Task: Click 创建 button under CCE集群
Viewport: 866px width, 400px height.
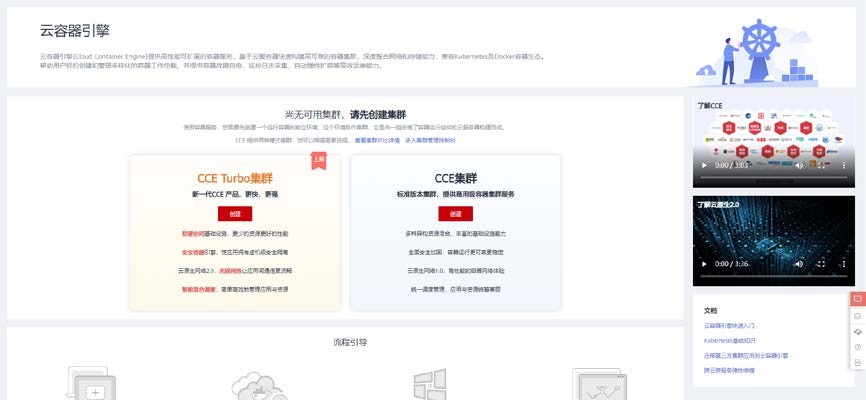Action: pos(456,214)
